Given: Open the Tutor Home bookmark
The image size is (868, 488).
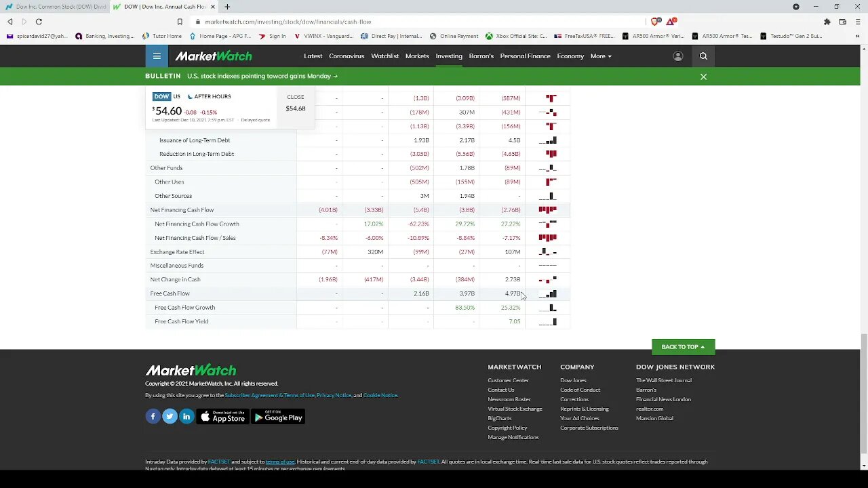Looking at the screenshot, I should [x=161, y=36].
